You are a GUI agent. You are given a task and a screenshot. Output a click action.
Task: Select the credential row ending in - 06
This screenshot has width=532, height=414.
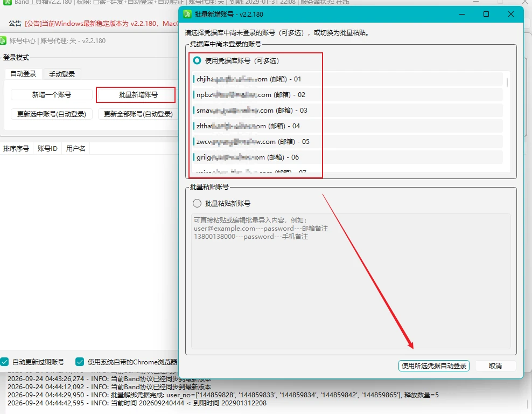point(347,157)
